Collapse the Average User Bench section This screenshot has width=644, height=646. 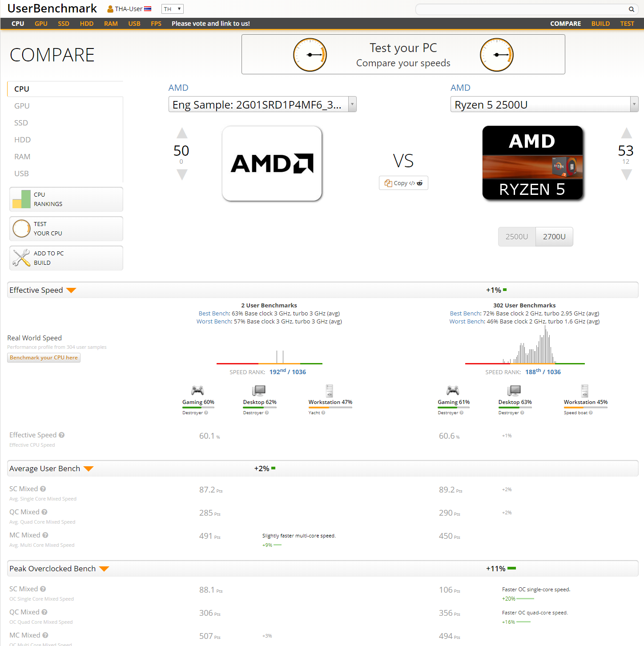(x=89, y=469)
